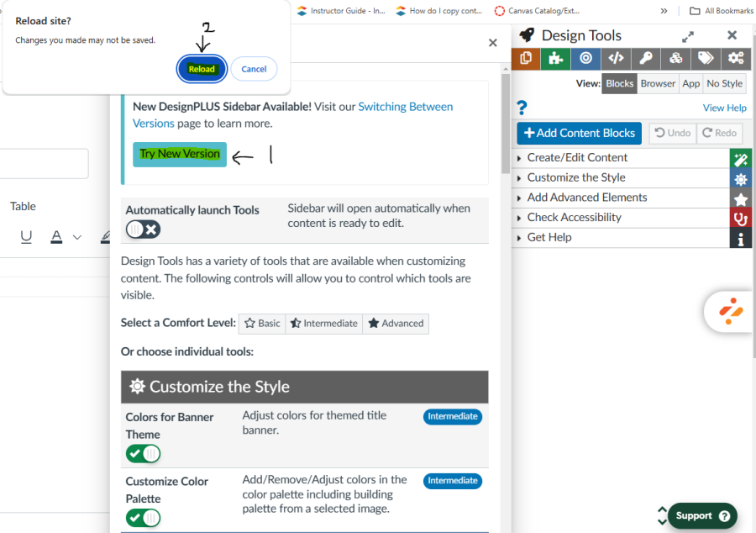
Task: Open the stacked cubes icon tab
Action: tap(675, 59)
